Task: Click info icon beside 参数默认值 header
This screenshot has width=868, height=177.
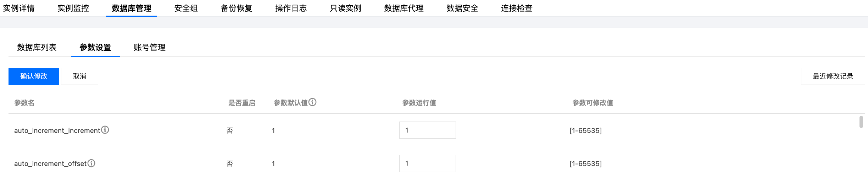Action: tap(312, 102)
